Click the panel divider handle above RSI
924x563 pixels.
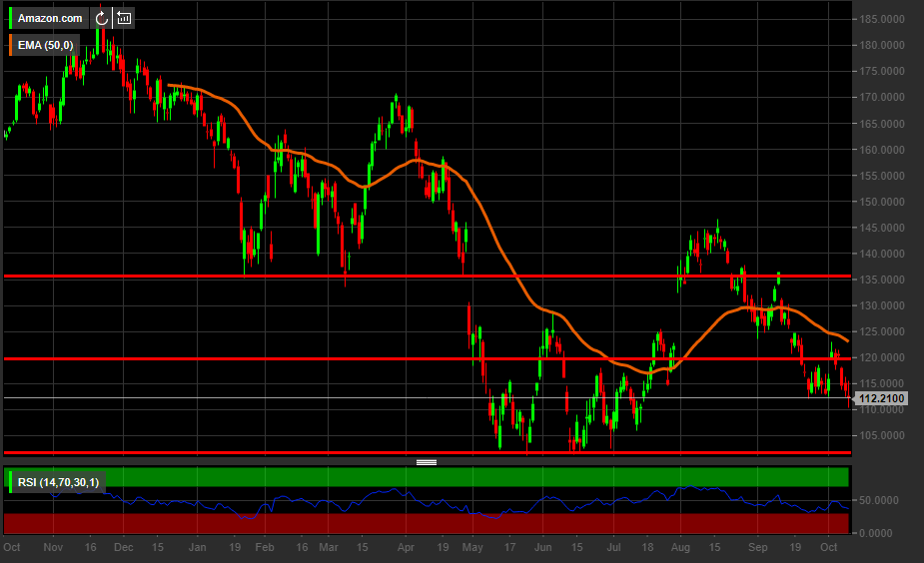[x=427, y=462]
